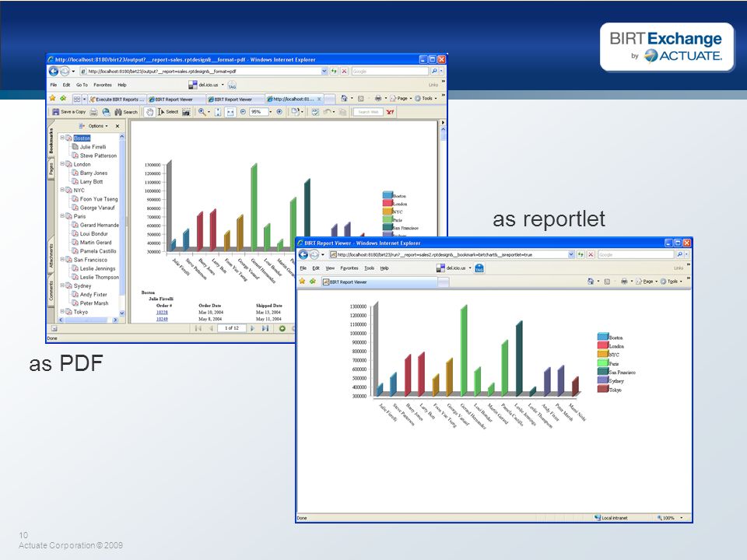The height and width of the screenshot is (560, 747).
Task: Select the Peter Marsh bookmark
Action: pyautogui.click(x=94, y=303)
